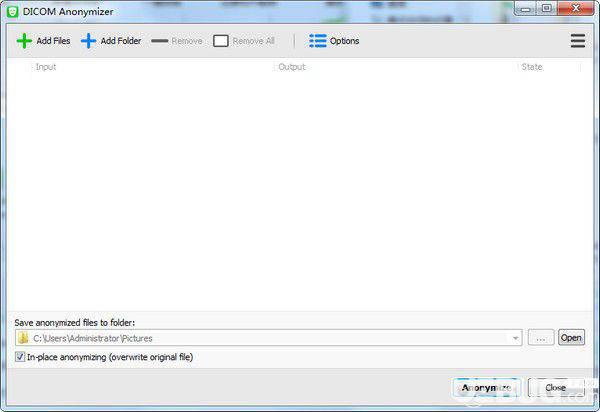
Task: Click the Add Files label
Action: click(x=53, y=41)
